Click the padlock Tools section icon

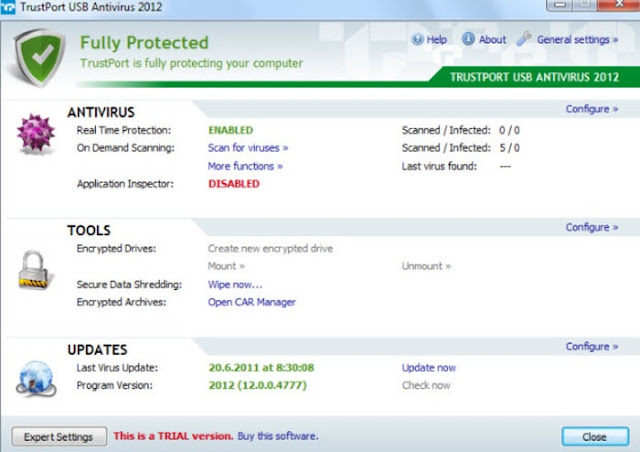[34, 270]
